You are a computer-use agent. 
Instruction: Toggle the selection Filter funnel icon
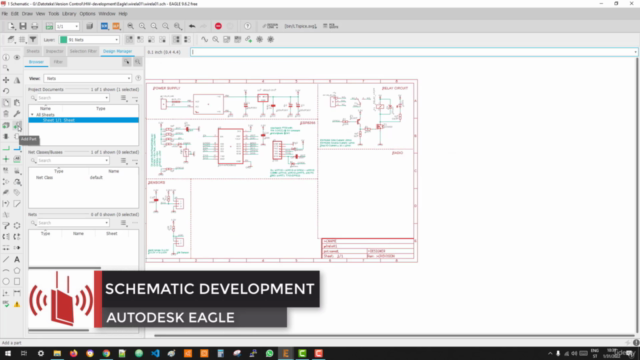pos(33,40)
